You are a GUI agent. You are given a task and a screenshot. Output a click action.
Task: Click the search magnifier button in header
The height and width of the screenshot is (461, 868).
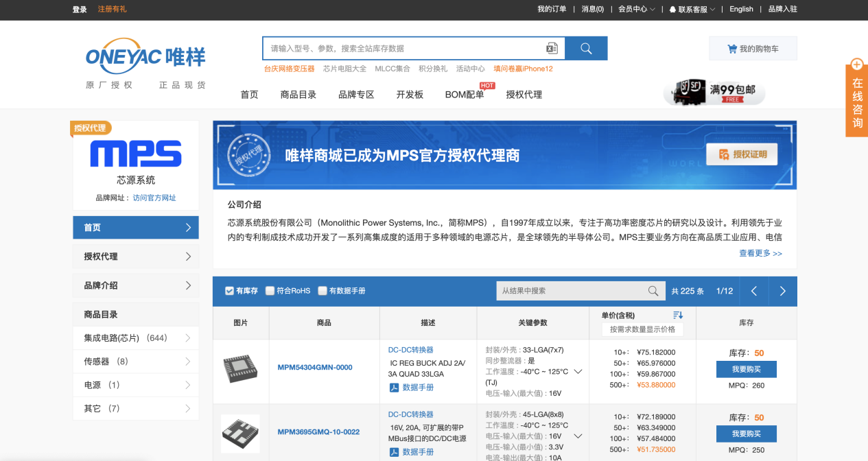(586, 48)
